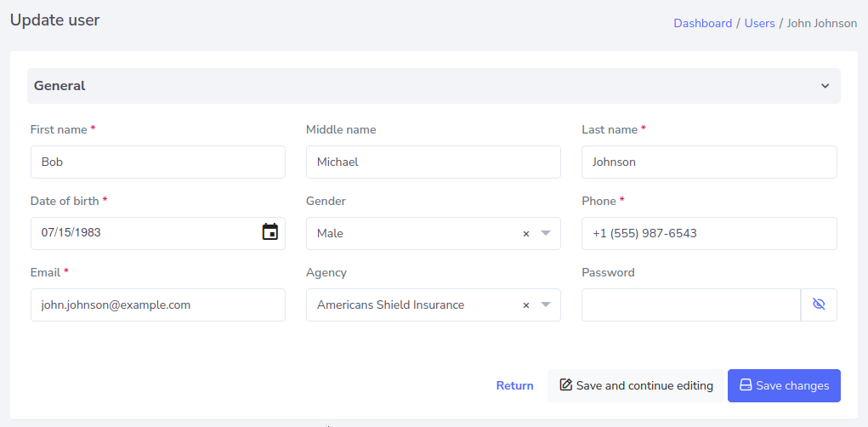868x427 pixels.
Task: Click the Email input field
Action: tap(157, 305)
